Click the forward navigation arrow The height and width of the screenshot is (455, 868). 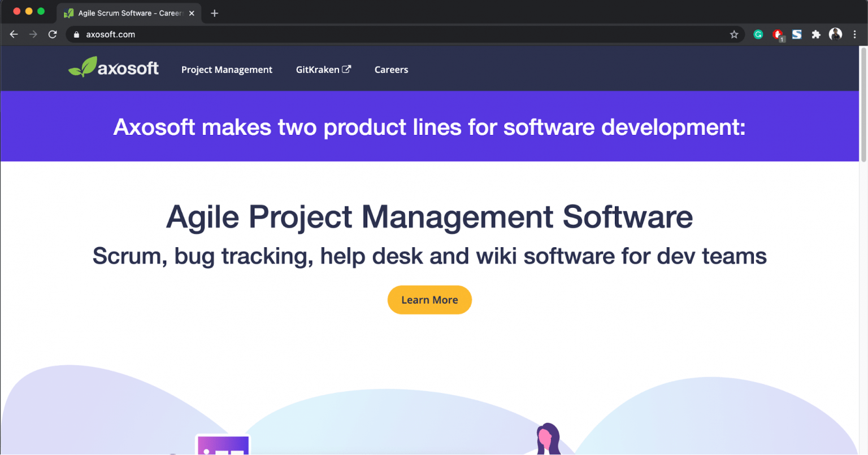click(33, 34)
